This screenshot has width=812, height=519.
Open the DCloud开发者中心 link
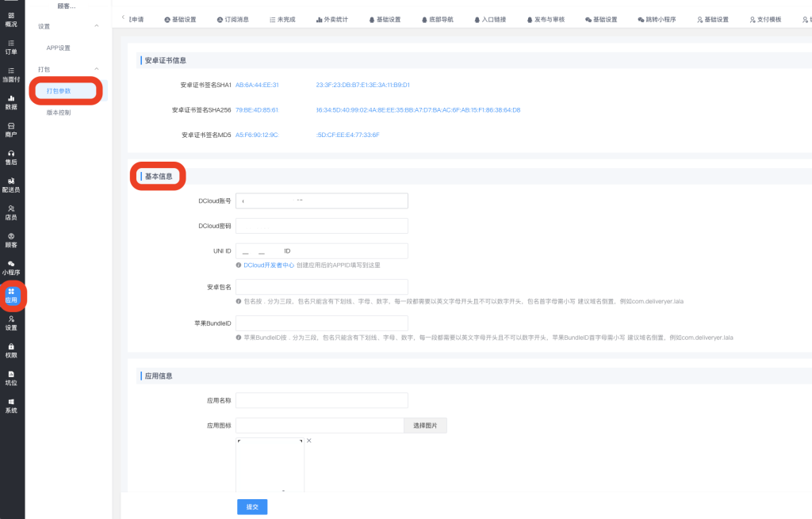pos(268,265)
